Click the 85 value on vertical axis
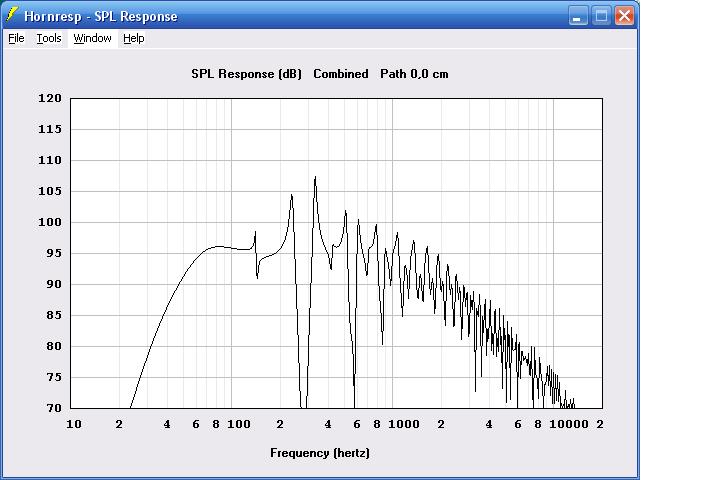The width and height of the screenshot is (705, 480). [54, 316]
